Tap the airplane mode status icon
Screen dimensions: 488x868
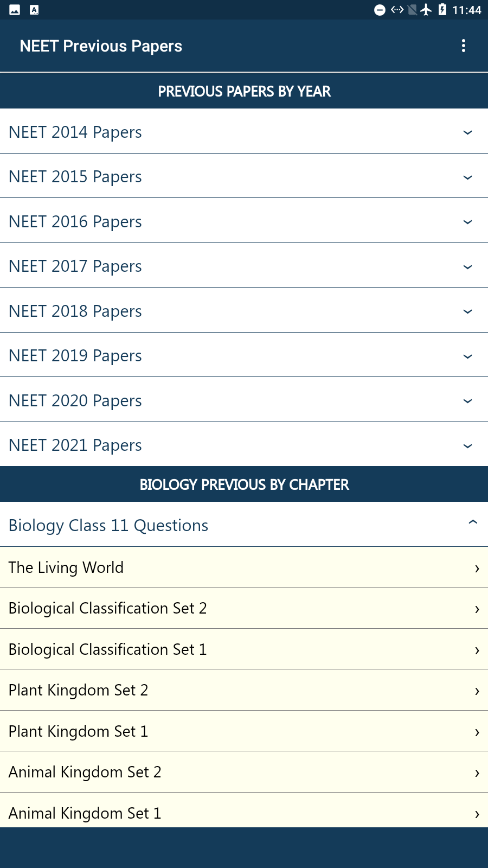pos(426,10)
